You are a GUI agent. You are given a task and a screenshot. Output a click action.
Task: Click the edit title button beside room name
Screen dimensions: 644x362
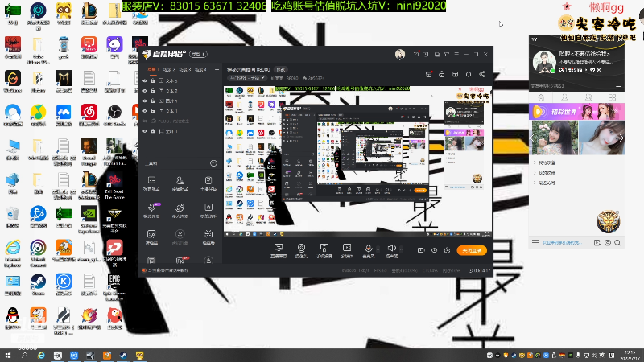[x=280, y=69]
